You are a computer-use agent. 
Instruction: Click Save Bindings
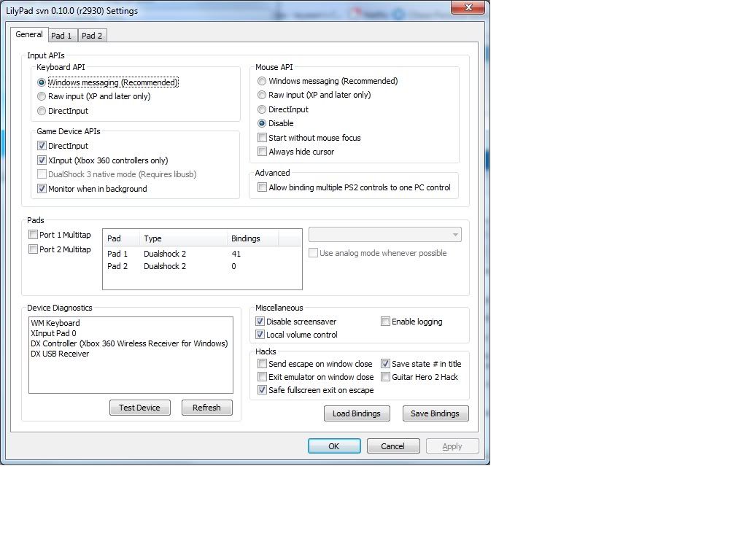[435, 413]
